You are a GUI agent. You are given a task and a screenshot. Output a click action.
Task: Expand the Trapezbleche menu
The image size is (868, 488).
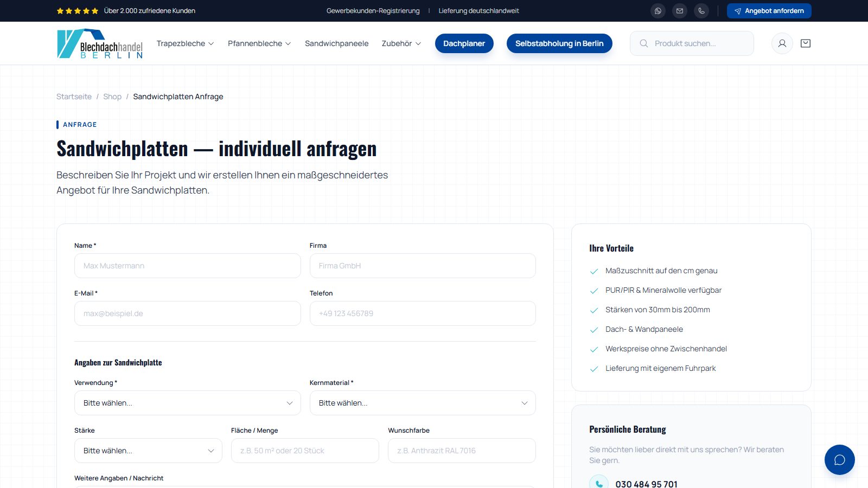tap(185, 43)
